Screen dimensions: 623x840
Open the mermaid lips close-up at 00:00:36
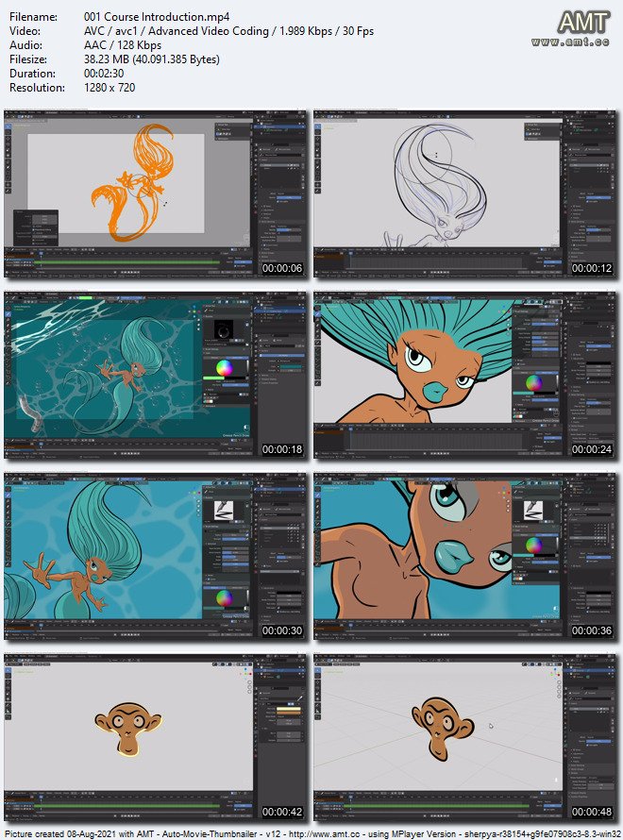[x=465, y=557]
